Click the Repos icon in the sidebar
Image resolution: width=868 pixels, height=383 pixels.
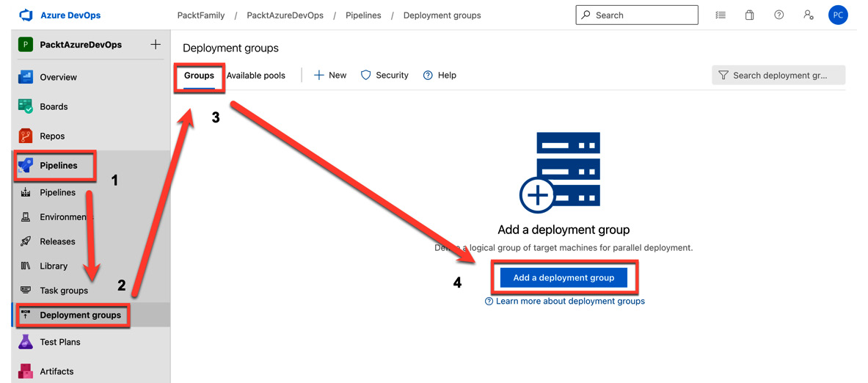pyautogui.click(x=26, y=136)
